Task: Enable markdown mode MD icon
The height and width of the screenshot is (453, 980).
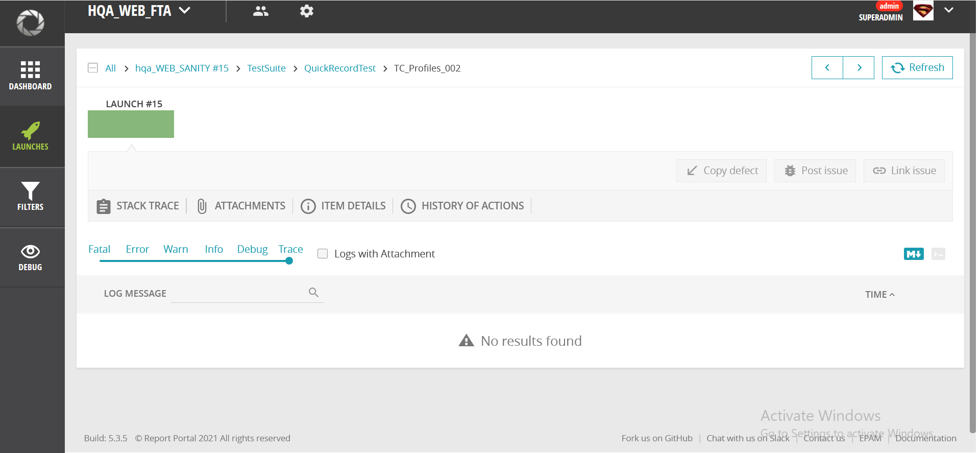Action: (914, 254)
